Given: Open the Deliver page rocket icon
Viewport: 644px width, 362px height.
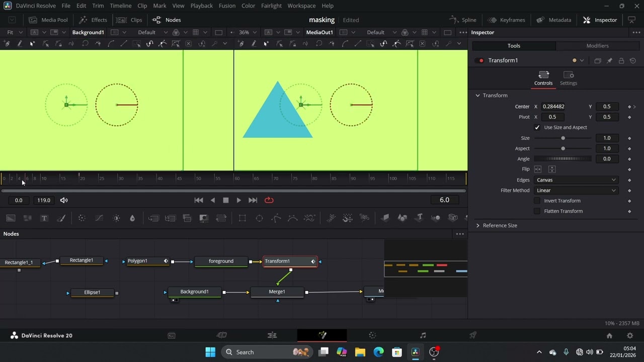Looking at the screenshot, I should (473, 335).
